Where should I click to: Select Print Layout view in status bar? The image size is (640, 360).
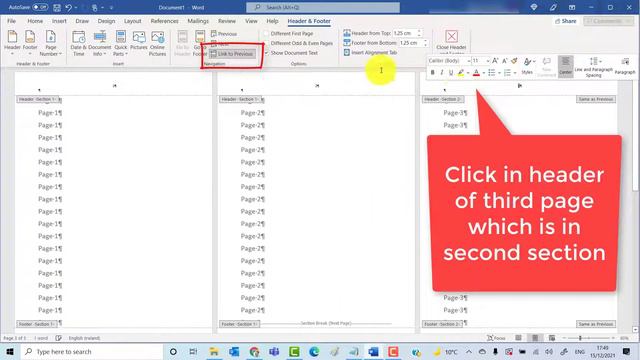tap(535, 338)
